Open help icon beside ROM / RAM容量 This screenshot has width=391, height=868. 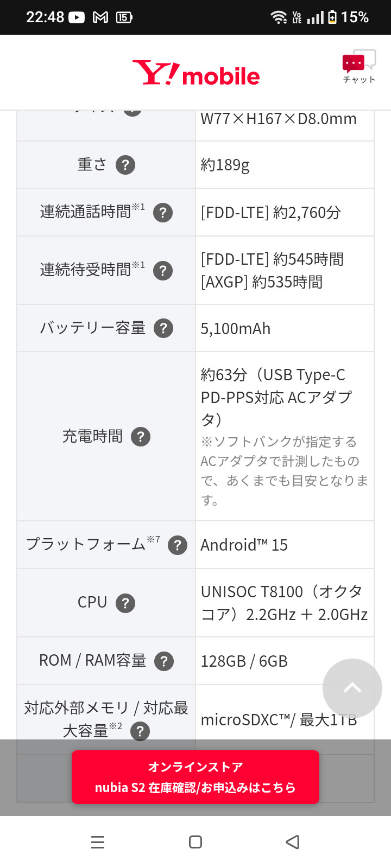[164, 661]
